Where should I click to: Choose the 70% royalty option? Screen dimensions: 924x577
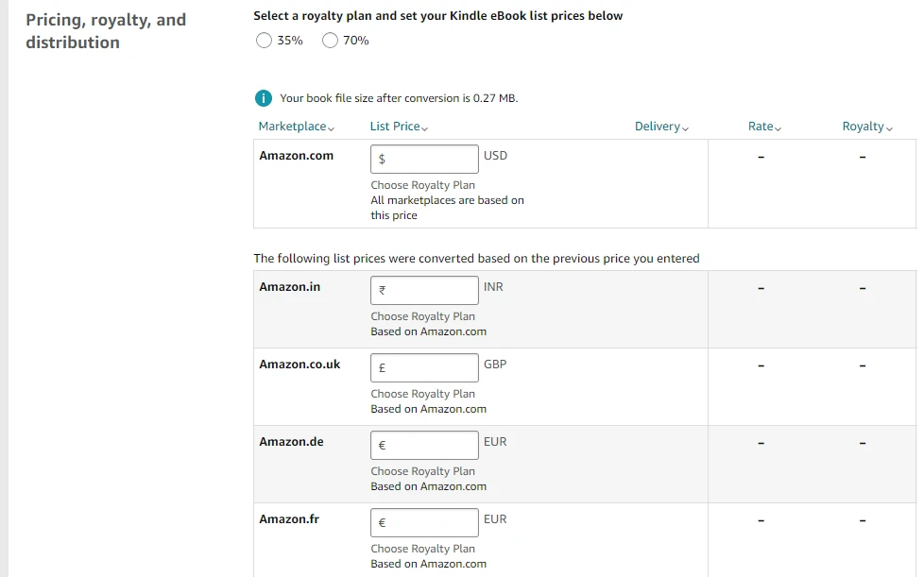click(x=330, y=41)
